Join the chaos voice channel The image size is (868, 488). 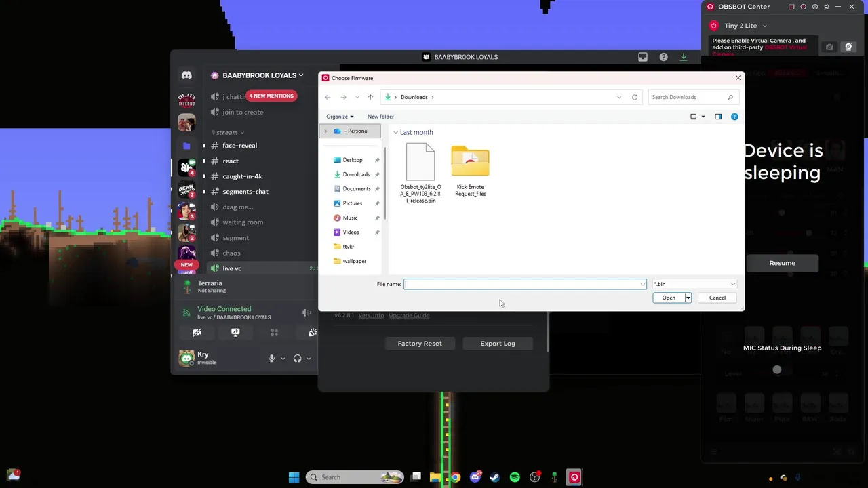coord(231,253)
